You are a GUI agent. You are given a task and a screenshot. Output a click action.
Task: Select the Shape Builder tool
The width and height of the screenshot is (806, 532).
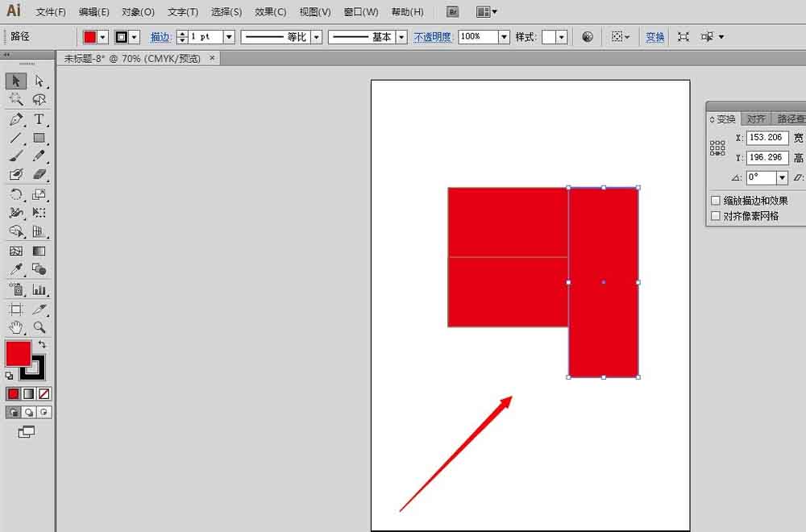pos(16,231)
